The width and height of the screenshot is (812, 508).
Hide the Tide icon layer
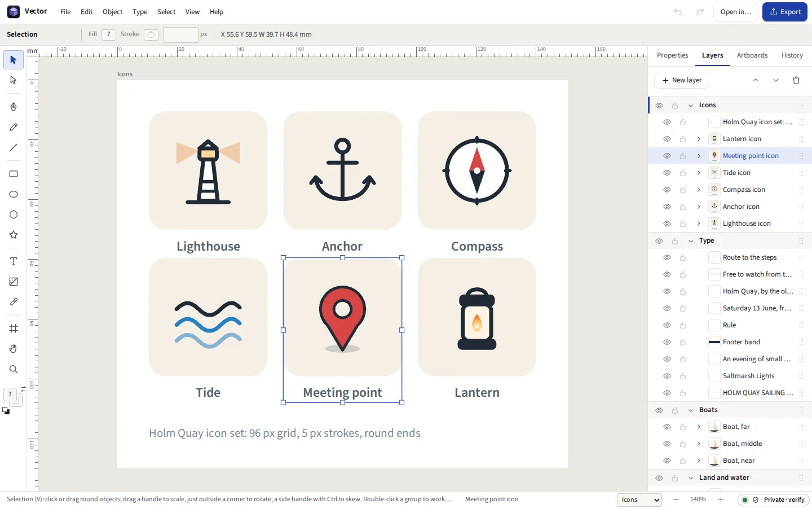(x=667, y=173)
